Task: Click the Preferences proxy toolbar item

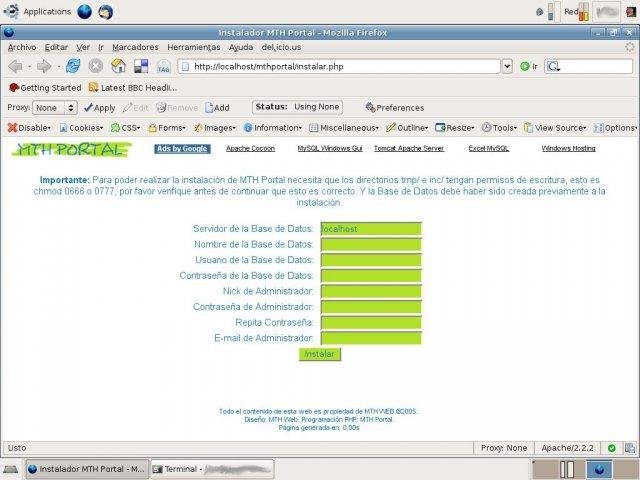Action: [394, 107]
